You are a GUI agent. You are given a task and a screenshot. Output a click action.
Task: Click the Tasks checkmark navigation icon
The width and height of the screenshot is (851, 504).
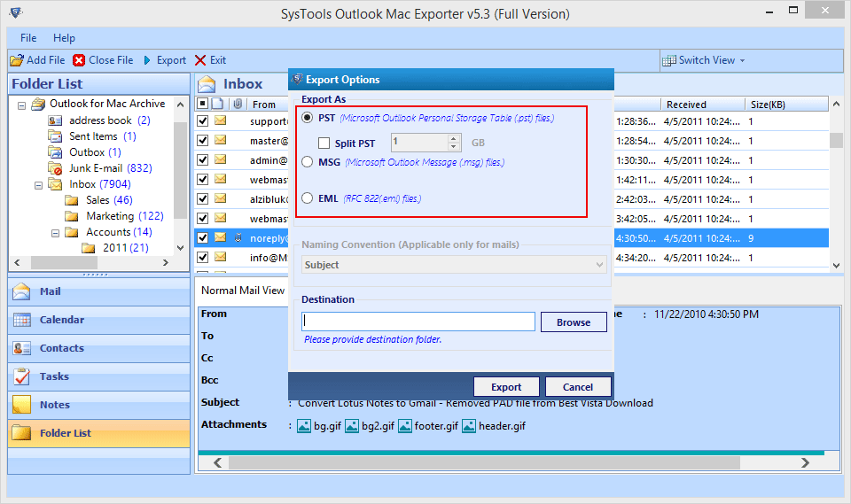21,376
